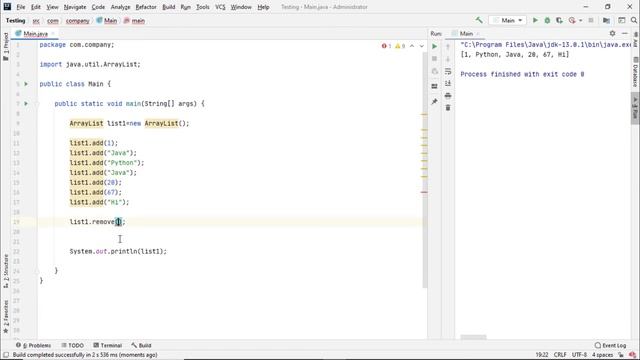
Task: Open the Build tool window
Action: (141, 345)
